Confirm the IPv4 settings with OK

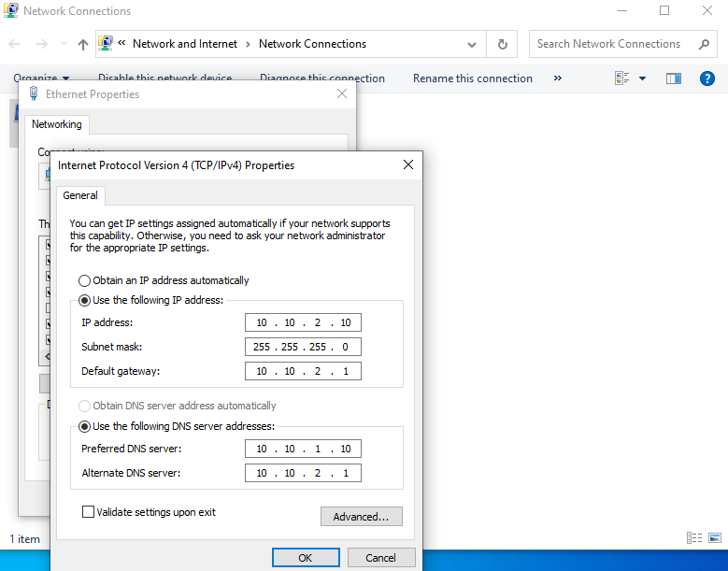[305, 558]
